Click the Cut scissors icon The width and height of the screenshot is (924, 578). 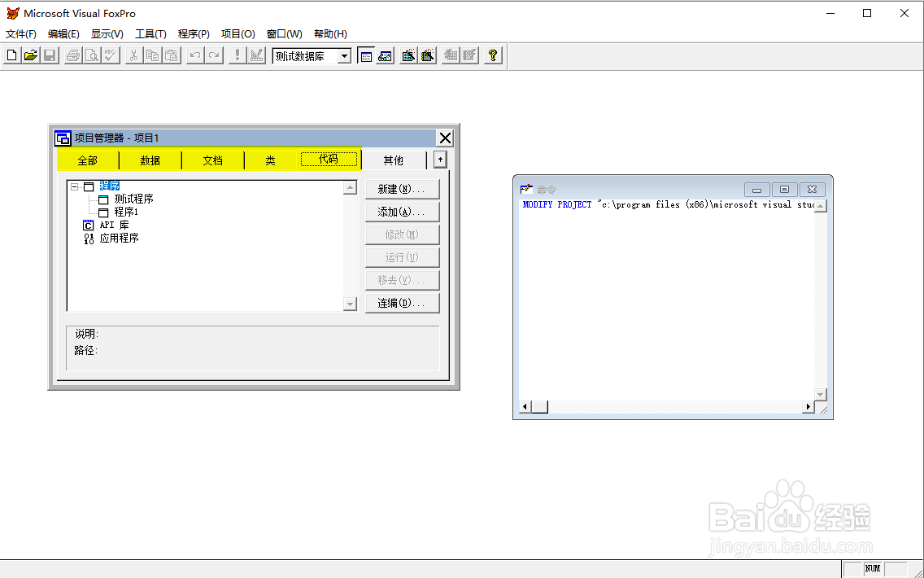tap(133, 55)
